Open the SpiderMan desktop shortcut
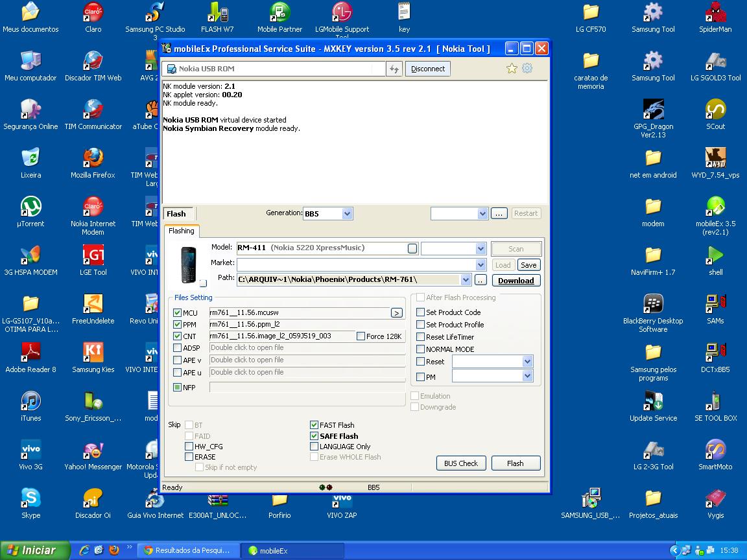The width and height of the screenshot is (747, 560). click(716, 16)
